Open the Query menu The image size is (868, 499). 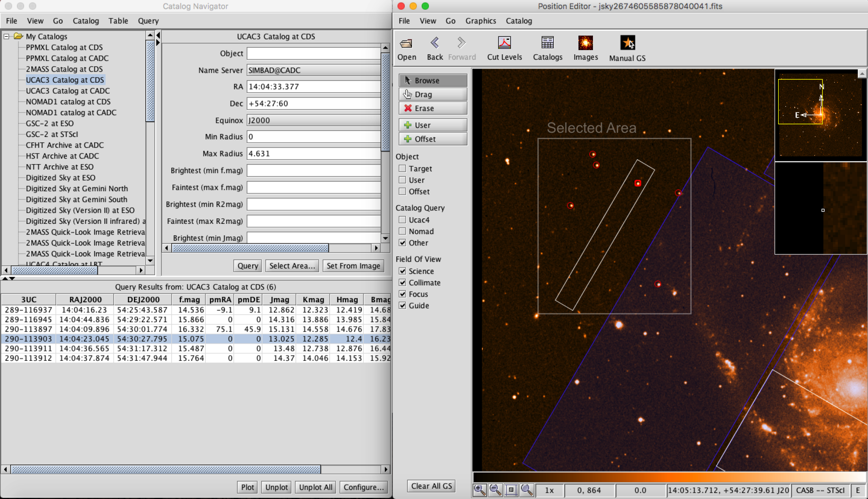[x=148, y=21]
